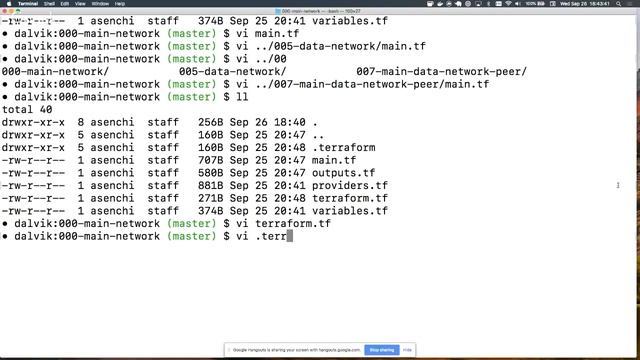The width and height of the screenshot is (640, 360).
Task: Open the View menu
Action: point(80,4)
